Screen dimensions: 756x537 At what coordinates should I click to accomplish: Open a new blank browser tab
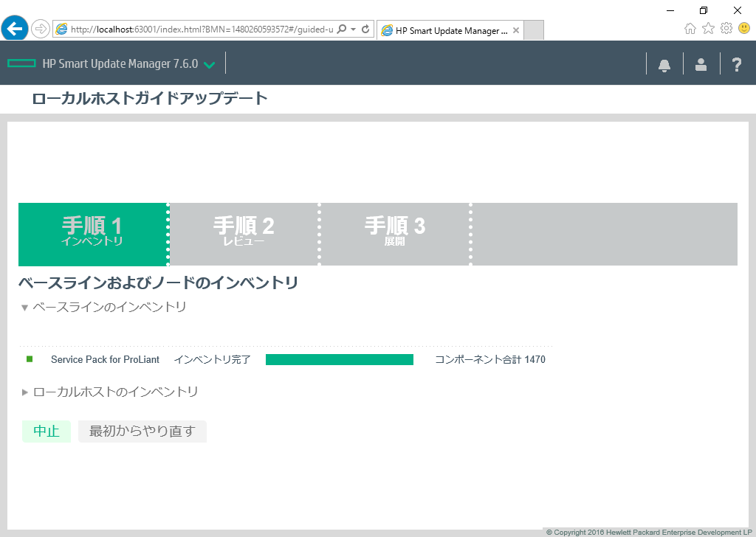coord(533,30)
